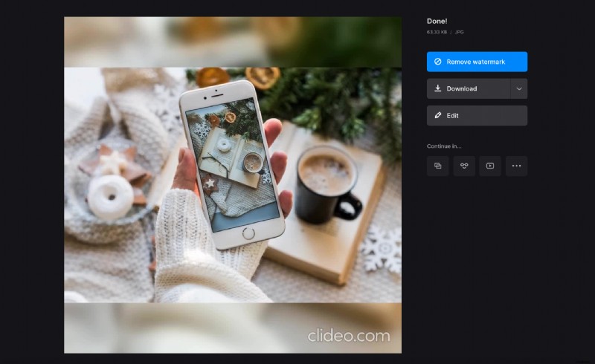Select the 'Done!' heading text
The height and width of the screenshot is (364, 595).
click(x=437, y=22)
